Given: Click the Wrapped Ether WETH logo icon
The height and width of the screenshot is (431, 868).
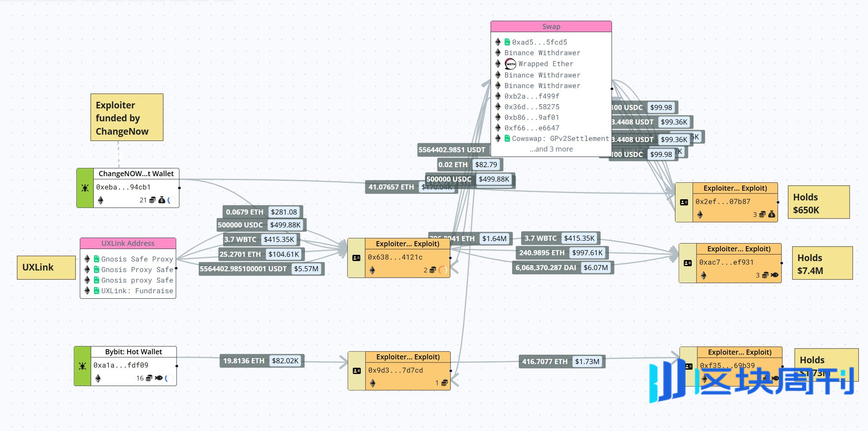Looking at the screenshot, I should [x=510, y=64].
